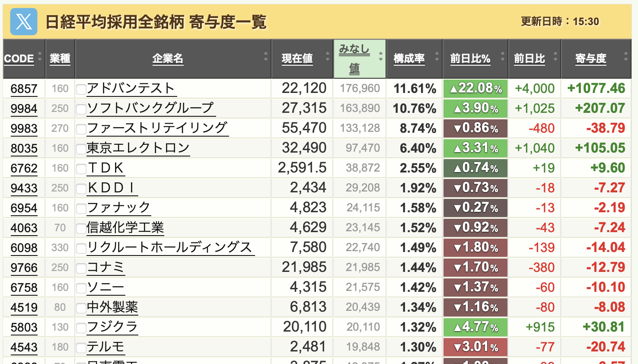Click the sort arrows beside みなし値 header
Viewport: 638px width, 364px height.
[380, 57]
